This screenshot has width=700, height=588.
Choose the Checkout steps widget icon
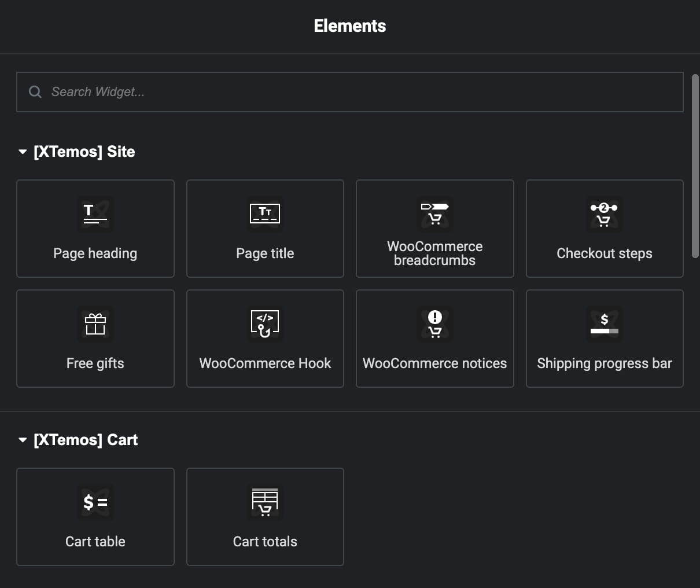pos(605,214)
